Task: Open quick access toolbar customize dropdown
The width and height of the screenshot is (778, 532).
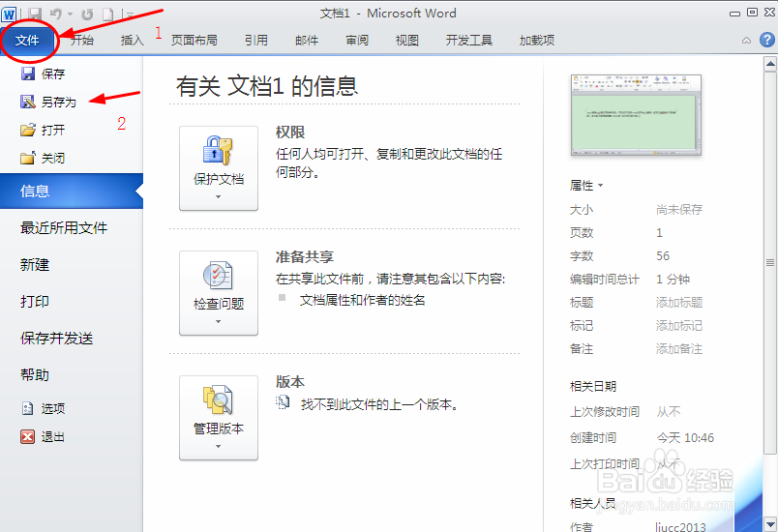Action: tap(129, 15)
